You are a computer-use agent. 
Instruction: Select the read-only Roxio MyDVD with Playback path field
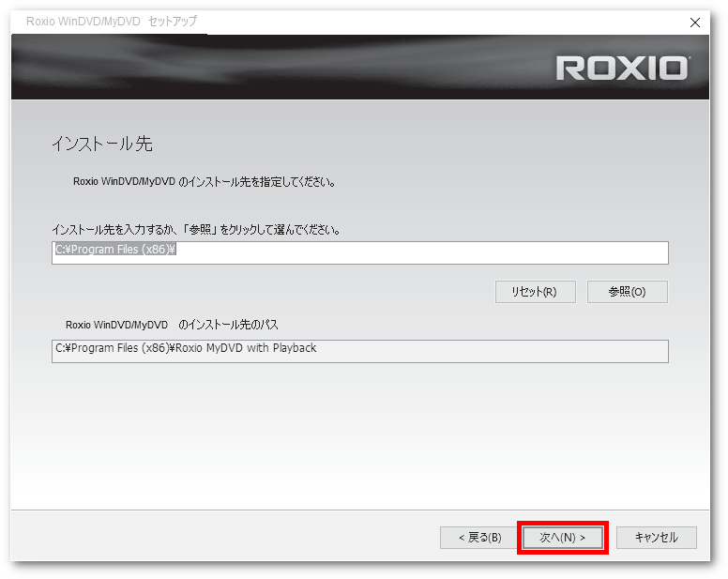[360, 351]
